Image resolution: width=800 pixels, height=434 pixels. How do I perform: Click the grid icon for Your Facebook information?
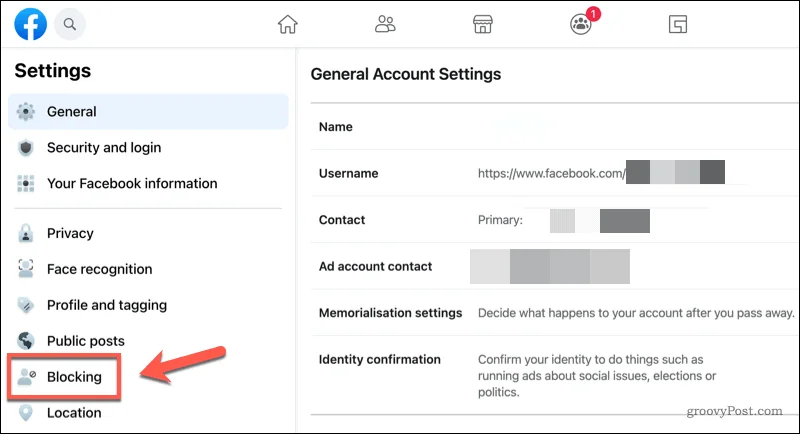tap(26, 184)
